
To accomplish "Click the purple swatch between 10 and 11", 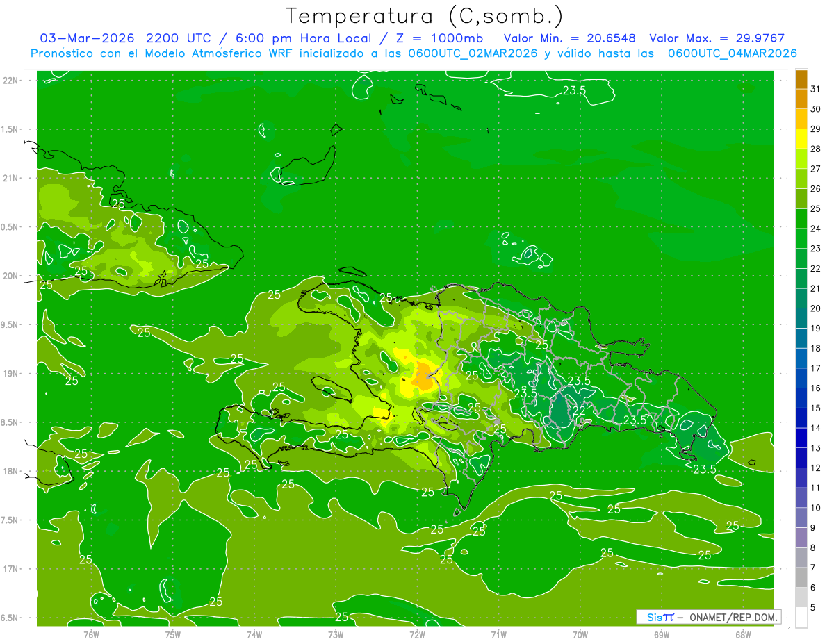I will click(x=801, y=497).
